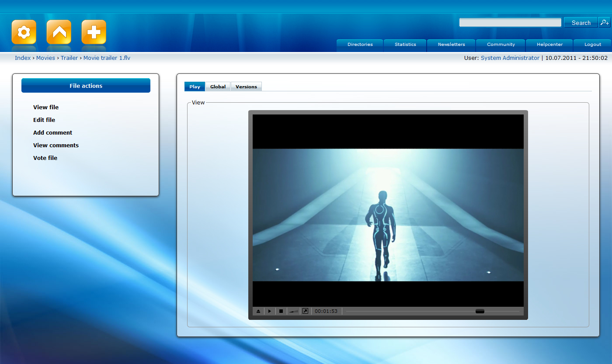Image resolution: width=612 pixels, height=364 pixels.
Task: Click the date and time text
Action: (576, 58)
